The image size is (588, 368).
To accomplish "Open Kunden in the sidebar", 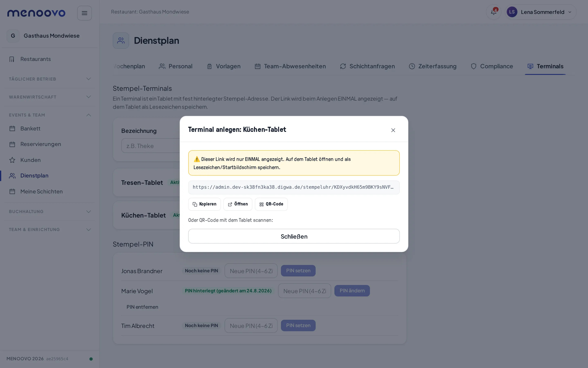I will [50, 160].
